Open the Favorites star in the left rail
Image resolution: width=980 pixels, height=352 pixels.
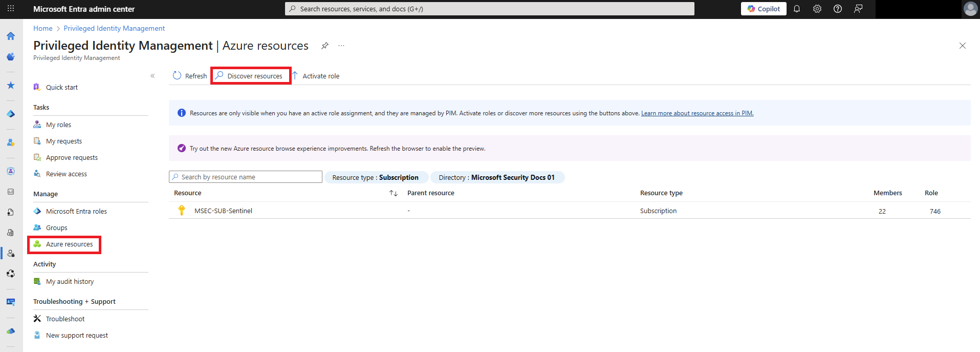pyautogui.click(x=11, y=85)
